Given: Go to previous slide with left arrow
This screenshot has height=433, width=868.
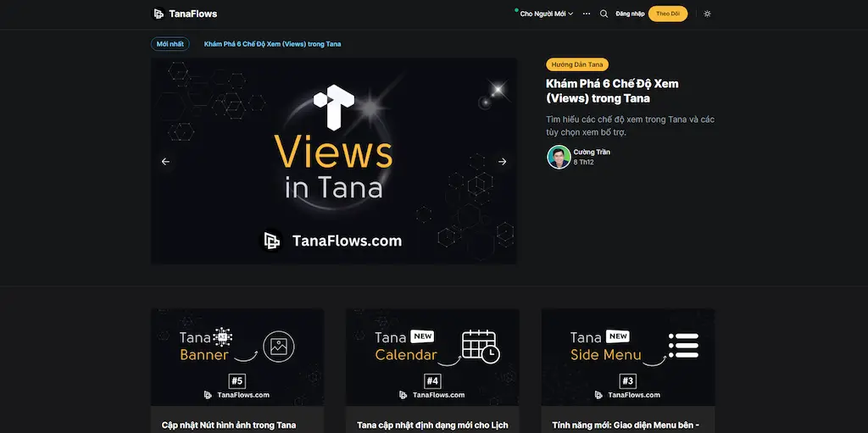Looking at the screenshot, I should click(x=165, y=162).
